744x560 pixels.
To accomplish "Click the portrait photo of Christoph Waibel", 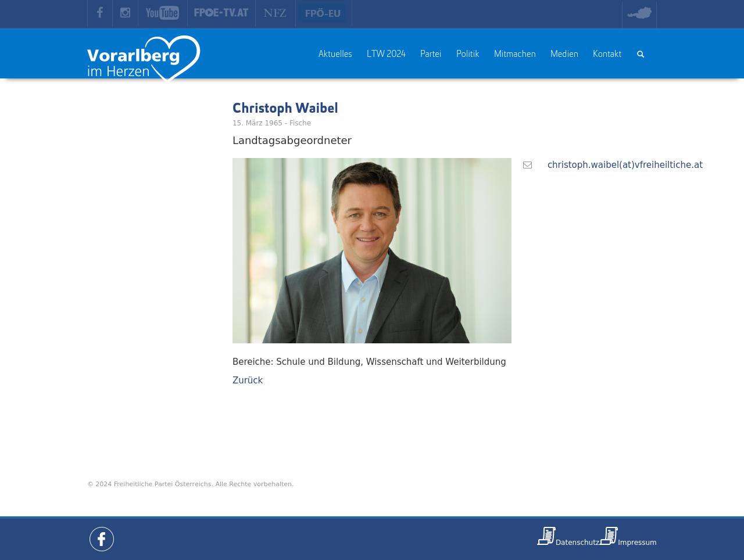I will (372, 250).
